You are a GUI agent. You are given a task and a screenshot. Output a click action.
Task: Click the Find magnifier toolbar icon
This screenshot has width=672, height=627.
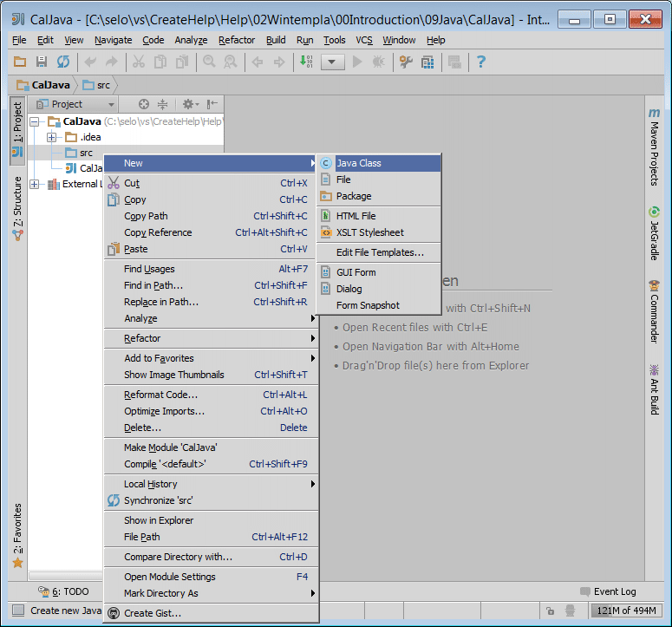coord(209,62)
